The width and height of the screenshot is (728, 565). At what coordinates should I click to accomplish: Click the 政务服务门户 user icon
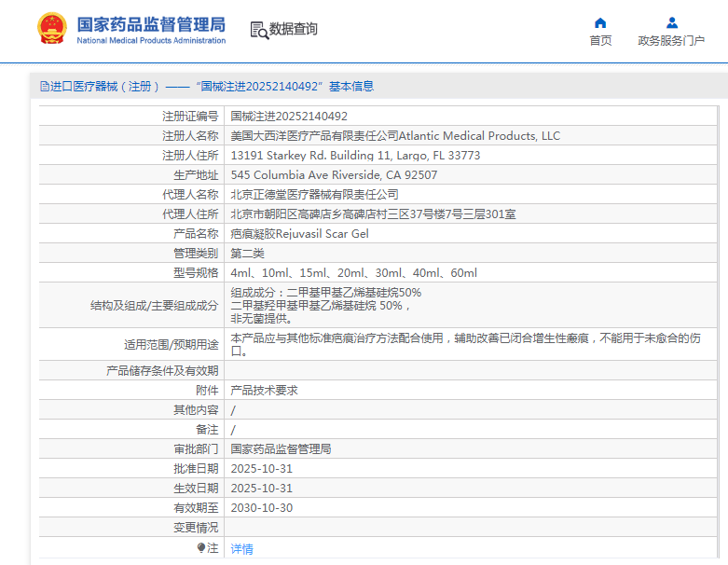point(671,22)
